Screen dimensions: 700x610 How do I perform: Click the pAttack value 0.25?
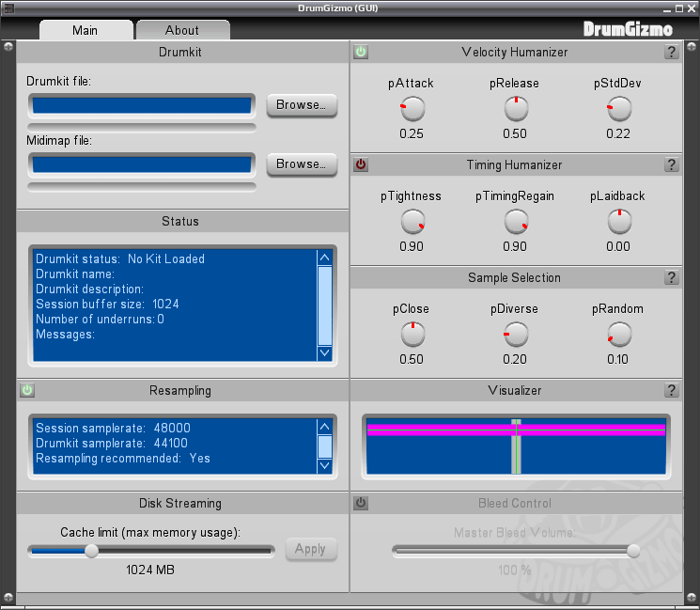412,134
